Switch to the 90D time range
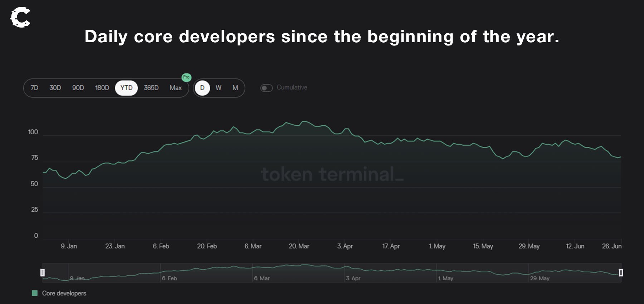The height and width of the screenshot is (304, 644). pyautogui.click(x=78, y=88)
